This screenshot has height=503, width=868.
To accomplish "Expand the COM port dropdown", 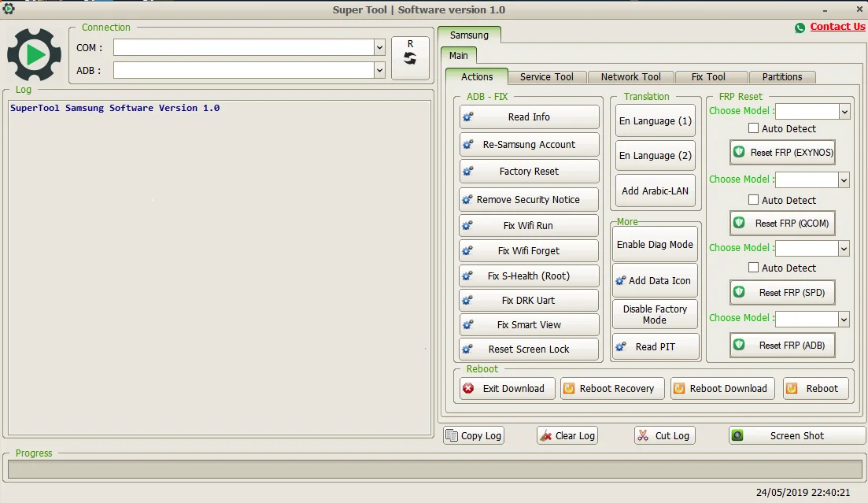I will click(x=379, y=48).
